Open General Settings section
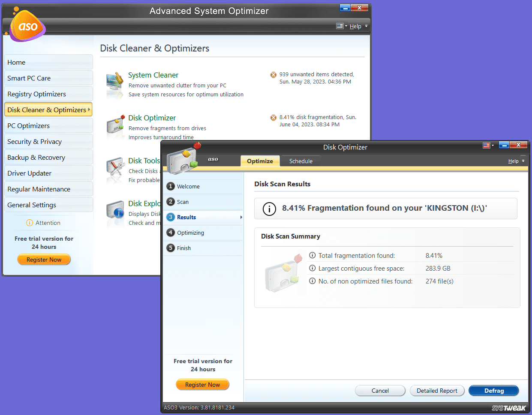The image size is (532, 415). coord(48,205)
